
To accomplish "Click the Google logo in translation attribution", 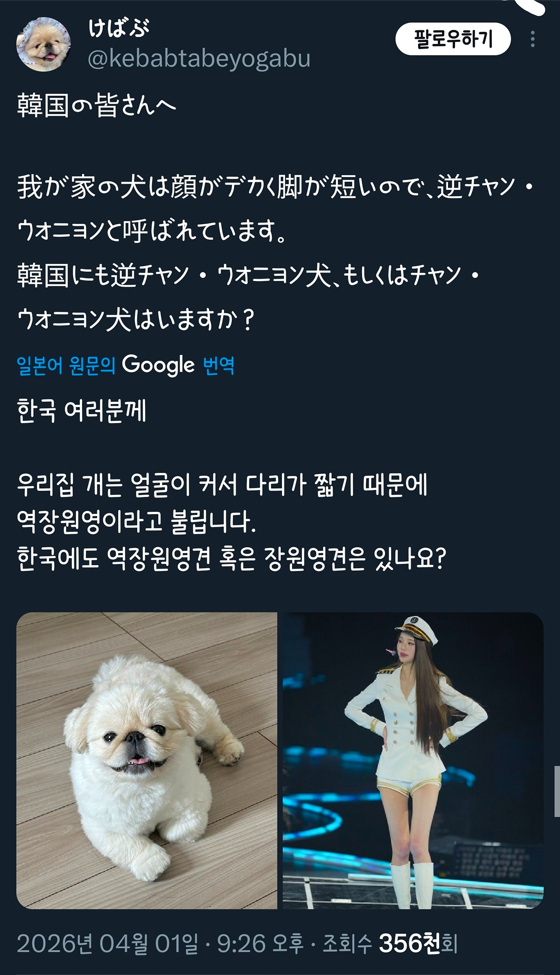I will (158, 365).
